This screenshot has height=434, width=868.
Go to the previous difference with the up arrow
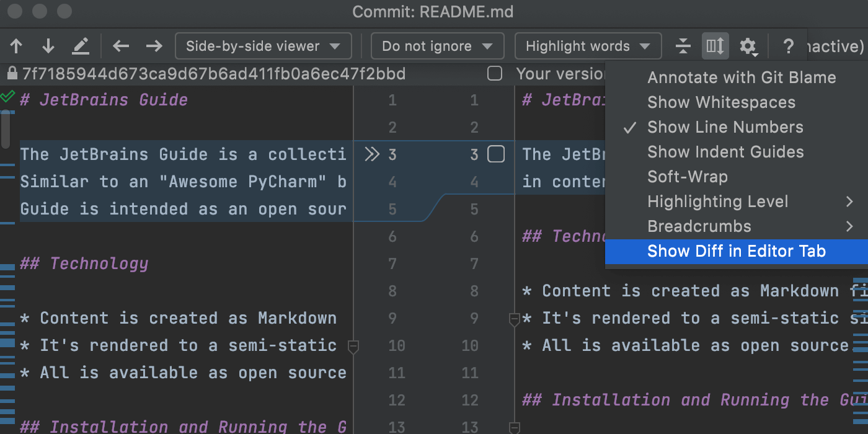tap(17, 46)
